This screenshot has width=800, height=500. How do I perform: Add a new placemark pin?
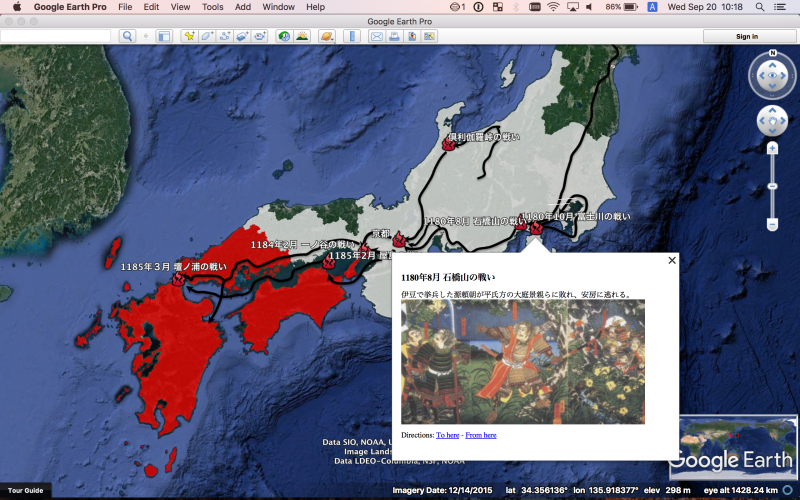(188, 37)
